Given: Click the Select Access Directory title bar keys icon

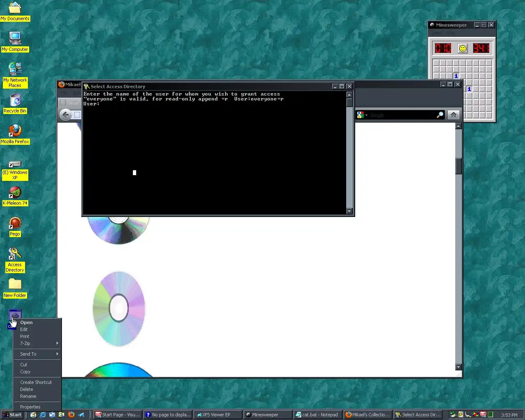Looking at the screenshot, I should tap(87, 87).
